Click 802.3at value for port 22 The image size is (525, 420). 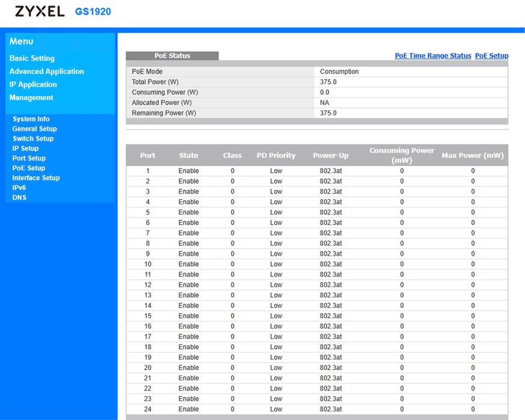[331, 389]
